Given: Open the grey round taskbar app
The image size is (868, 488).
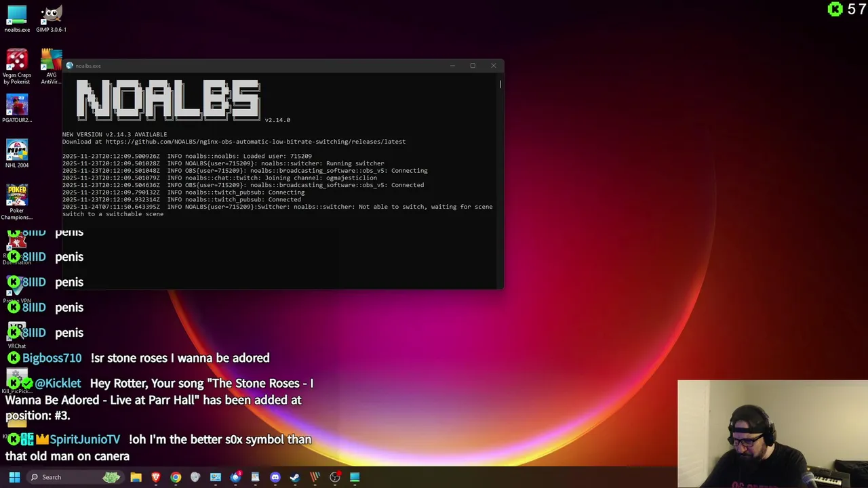Looking at the screenshot, I should 195,477.
